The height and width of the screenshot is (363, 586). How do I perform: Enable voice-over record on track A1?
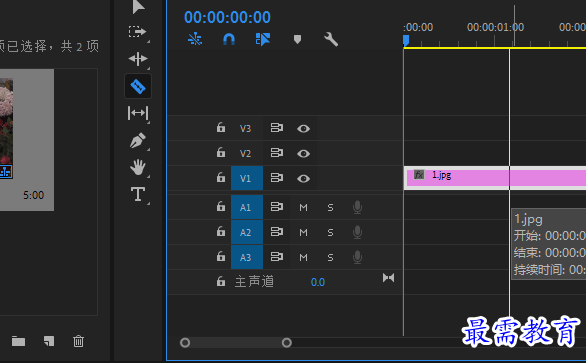coord(357,207)
